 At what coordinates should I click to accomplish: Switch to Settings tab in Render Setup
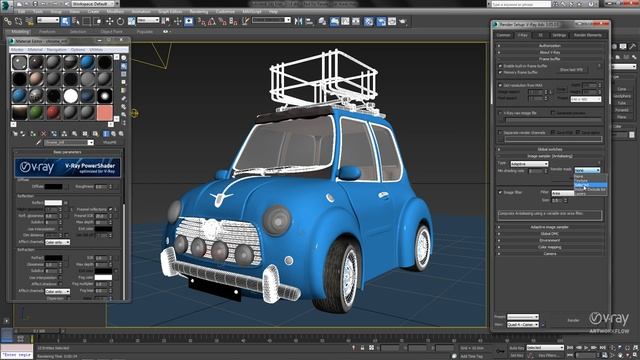point(559,35)
